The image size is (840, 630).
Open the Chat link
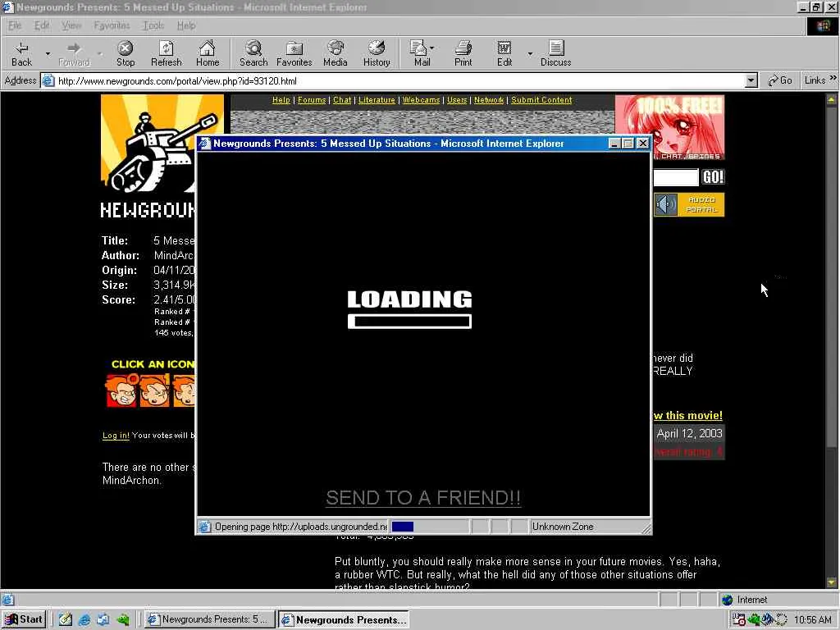pos(342,100)
